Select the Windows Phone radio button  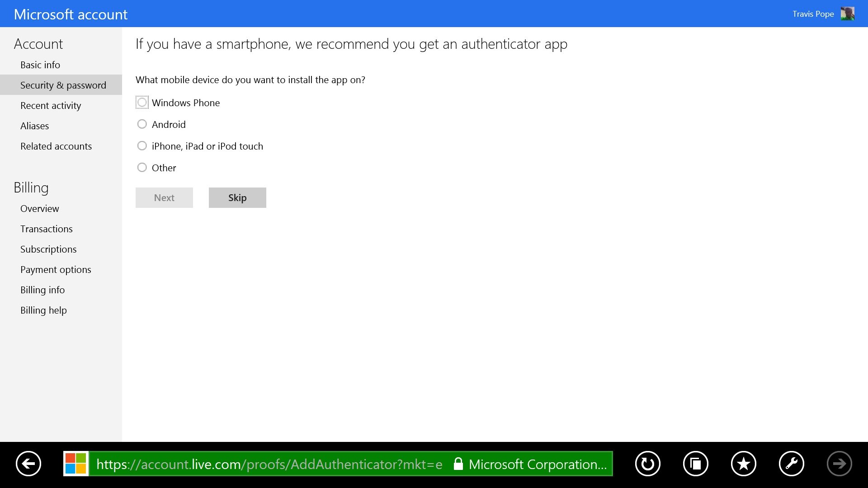point(142,103)
